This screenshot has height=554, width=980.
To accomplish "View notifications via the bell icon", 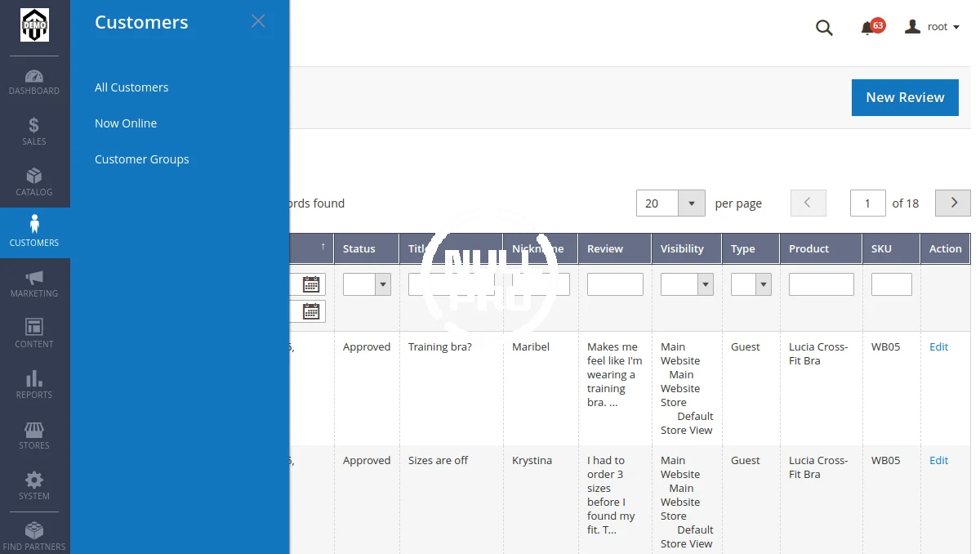I will point(867,29).
